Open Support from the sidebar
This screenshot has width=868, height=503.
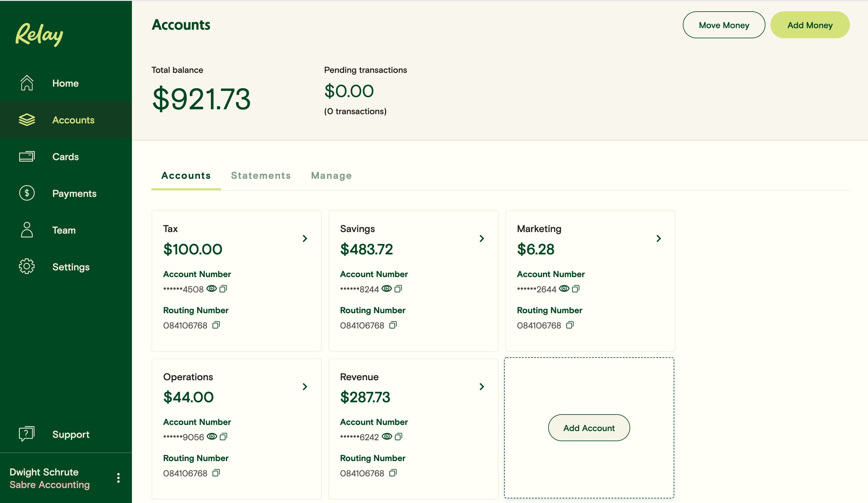70,434
